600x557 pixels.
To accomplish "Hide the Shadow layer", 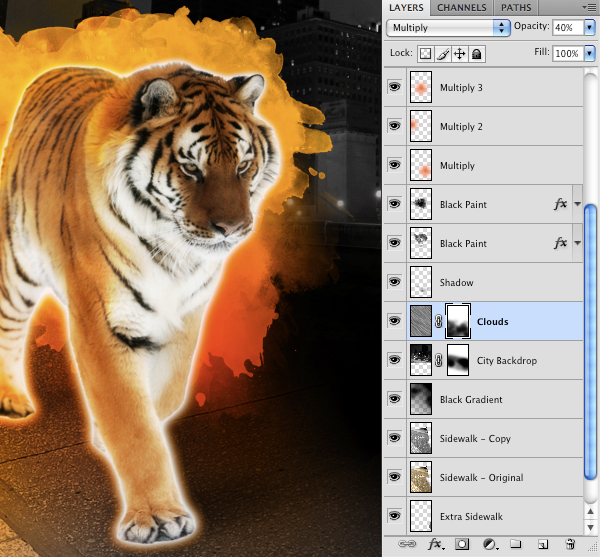I will click(x=395, y=282).
